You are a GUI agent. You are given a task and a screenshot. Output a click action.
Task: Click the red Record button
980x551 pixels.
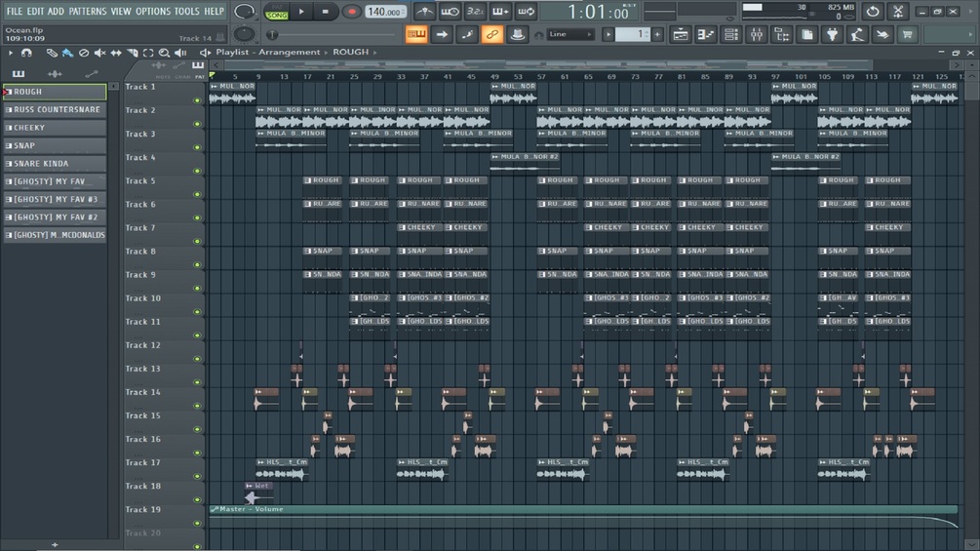pyautogui.click(x=351, y=12)
